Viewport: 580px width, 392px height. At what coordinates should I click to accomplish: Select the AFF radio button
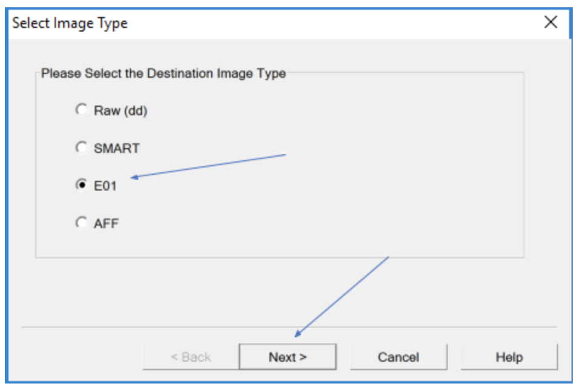tap(81, 223)
